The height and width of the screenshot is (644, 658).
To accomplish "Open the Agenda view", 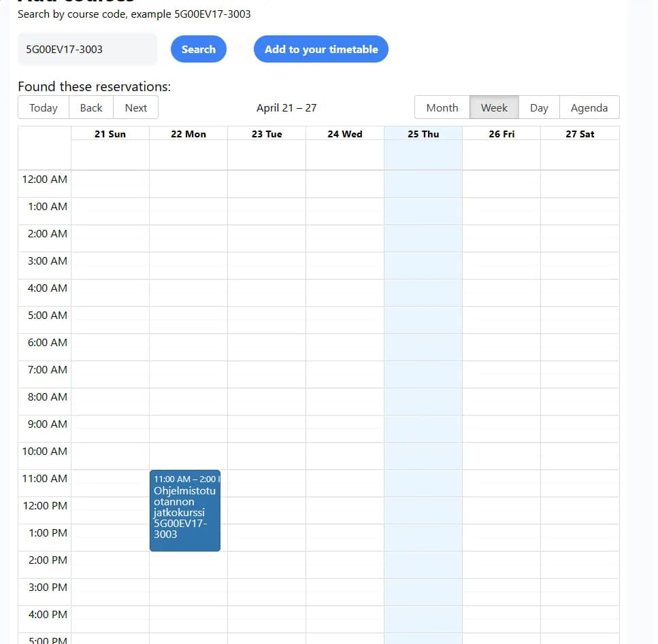I will click(589, 107).
